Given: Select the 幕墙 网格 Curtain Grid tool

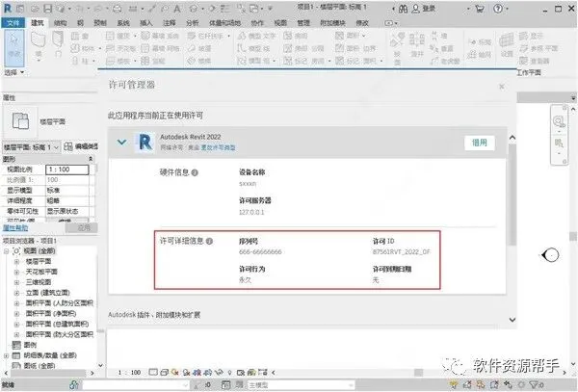Looking at the screenshot, I should click(x=160, y=48).
